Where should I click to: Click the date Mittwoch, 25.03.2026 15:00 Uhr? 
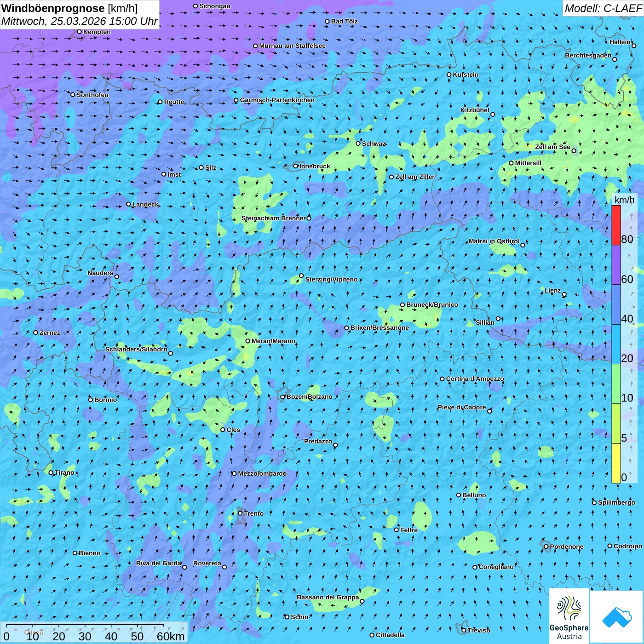[79, 21]
